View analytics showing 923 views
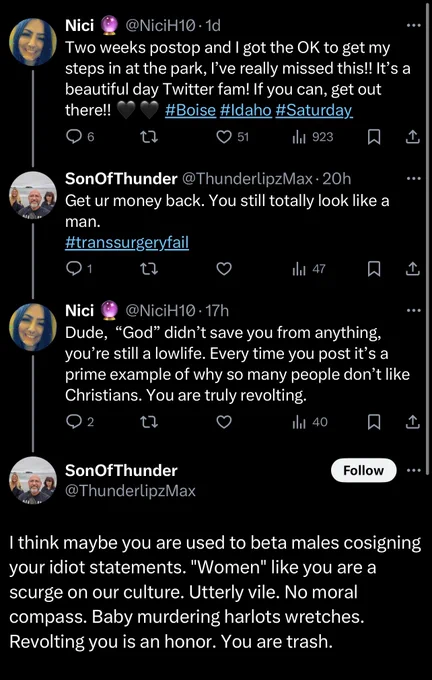 pyautogui.click(x=312, y=137)
